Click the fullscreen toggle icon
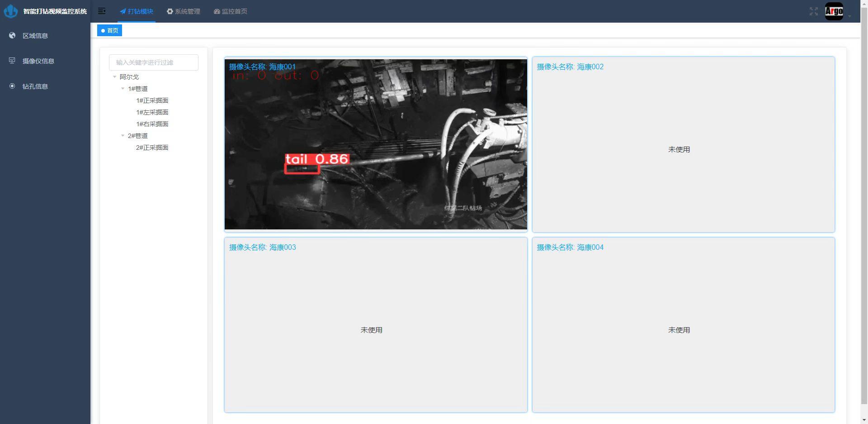The height and width of the screenshot is (424, 868). click(813, 11)
